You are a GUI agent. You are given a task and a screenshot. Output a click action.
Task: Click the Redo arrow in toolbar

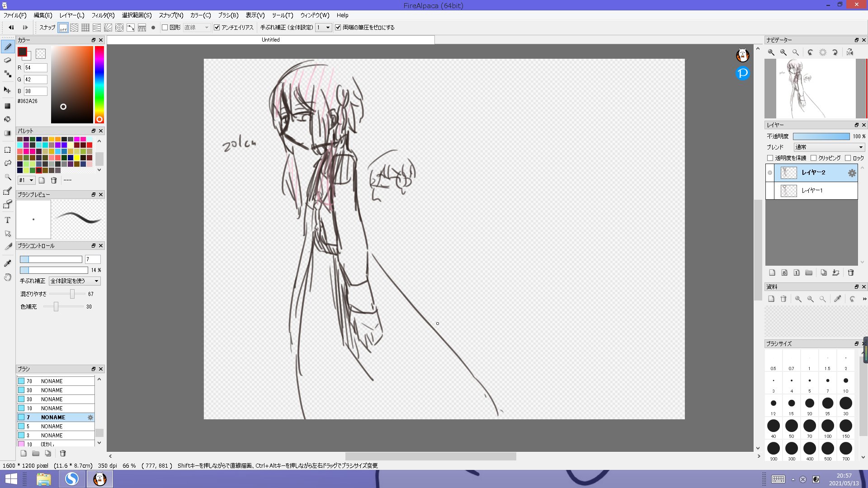[25, 28]
